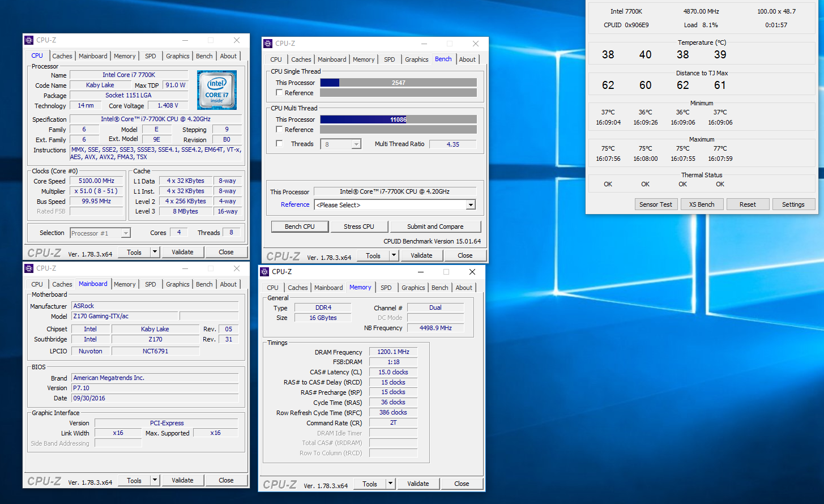Click the model field Z170 Gaming-ITX/ac
The width and height of the screenshot is (824, 504).
[125, 316]
